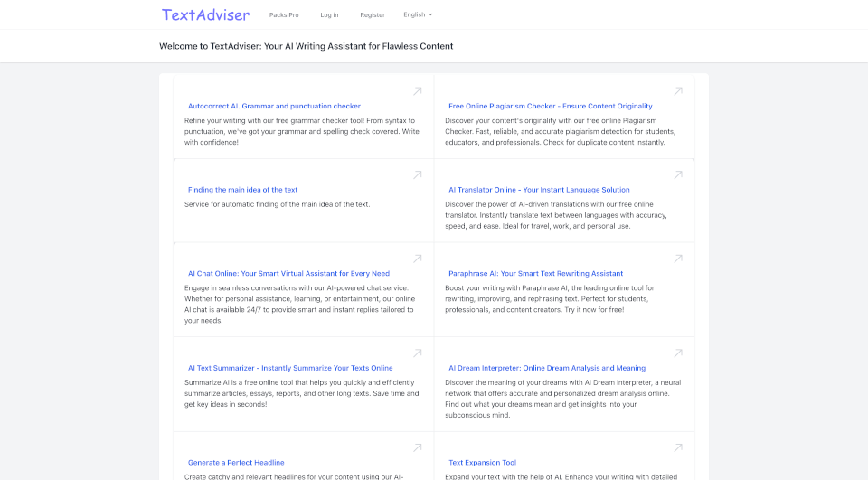
Task: Open AI Text Summarizer link
Action: click(290, 368)
